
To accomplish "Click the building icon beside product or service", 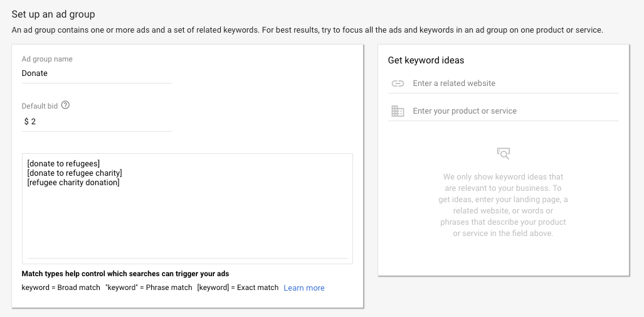I will point(398,111).
